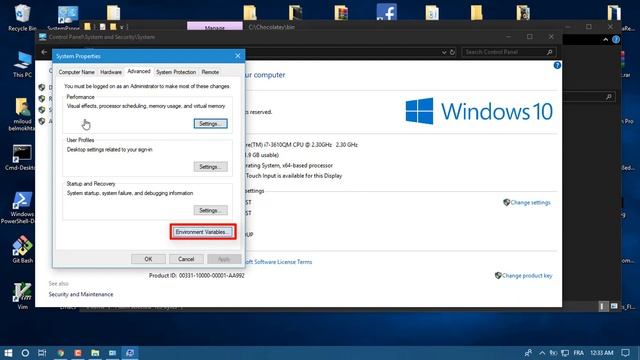The image size is (640, 360).
Task: Open Google Chrome from the taskbar
Action: coord(61,353)
